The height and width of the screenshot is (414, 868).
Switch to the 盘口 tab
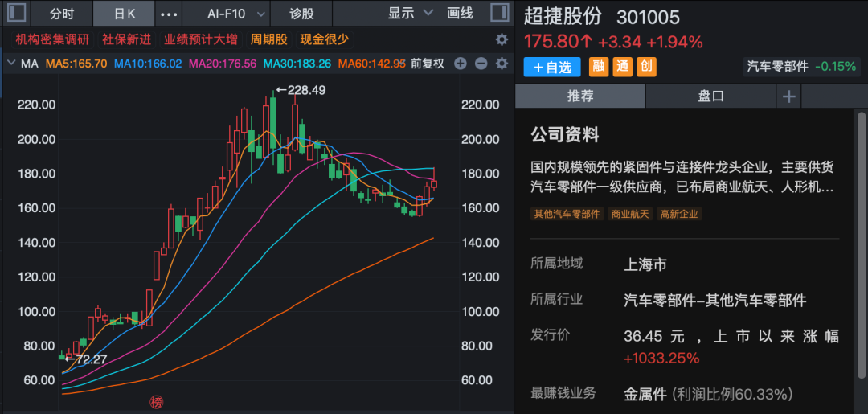pos(710,96)
